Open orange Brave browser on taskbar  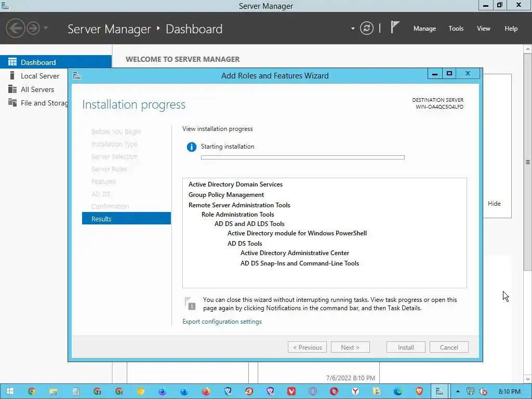pyautogui.click(x=419, y=392)
